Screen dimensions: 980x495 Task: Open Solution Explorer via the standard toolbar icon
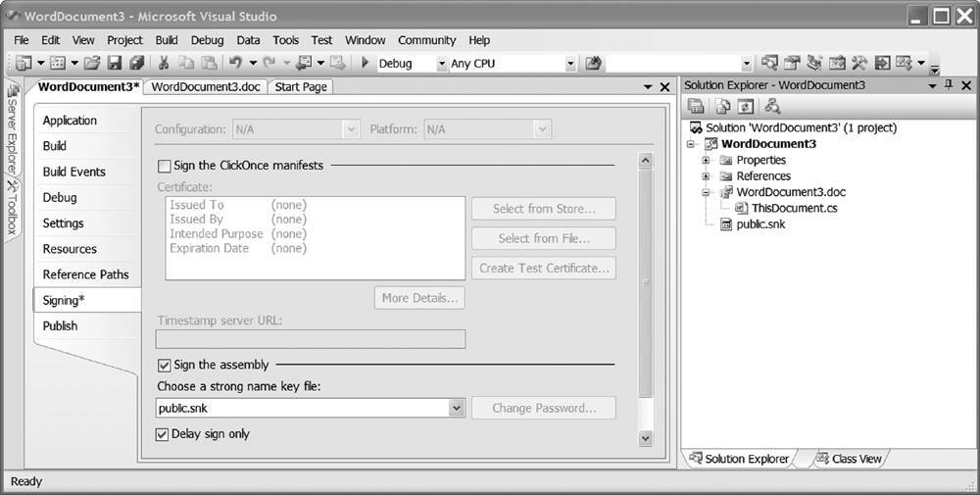tap(769, 63)
